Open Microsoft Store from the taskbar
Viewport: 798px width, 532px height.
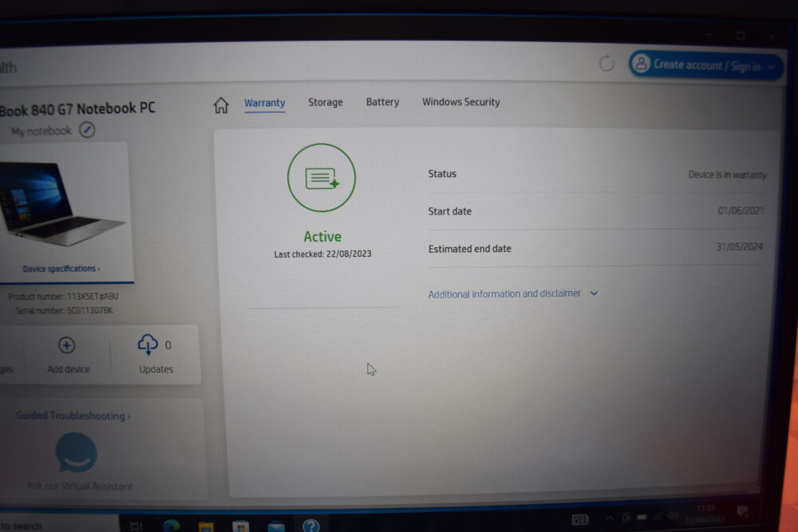click(241, 526)
